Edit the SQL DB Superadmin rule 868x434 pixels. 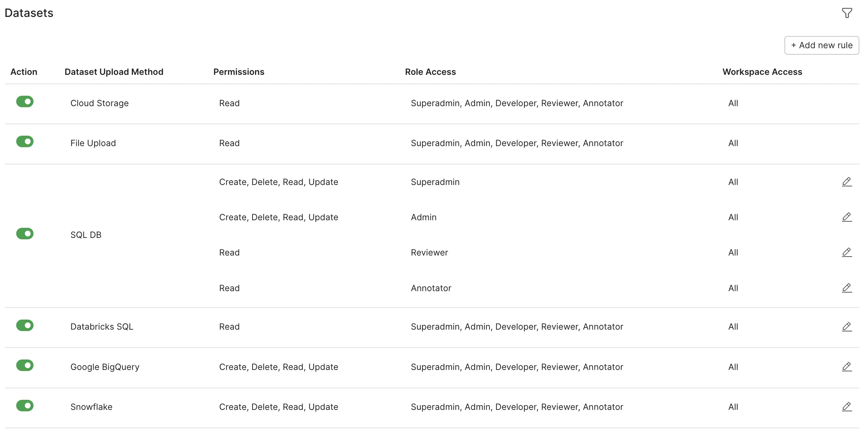[x=847, y=182]
